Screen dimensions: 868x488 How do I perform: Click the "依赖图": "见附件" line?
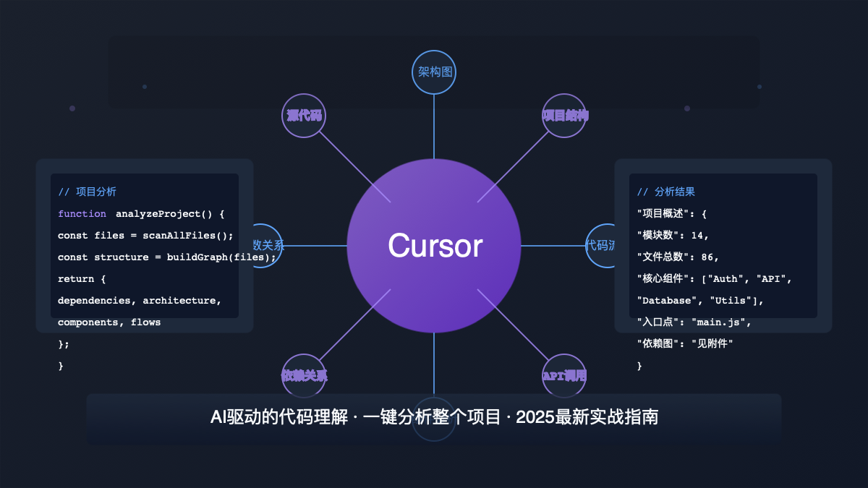pyautogui.click(x=685, y=344)
